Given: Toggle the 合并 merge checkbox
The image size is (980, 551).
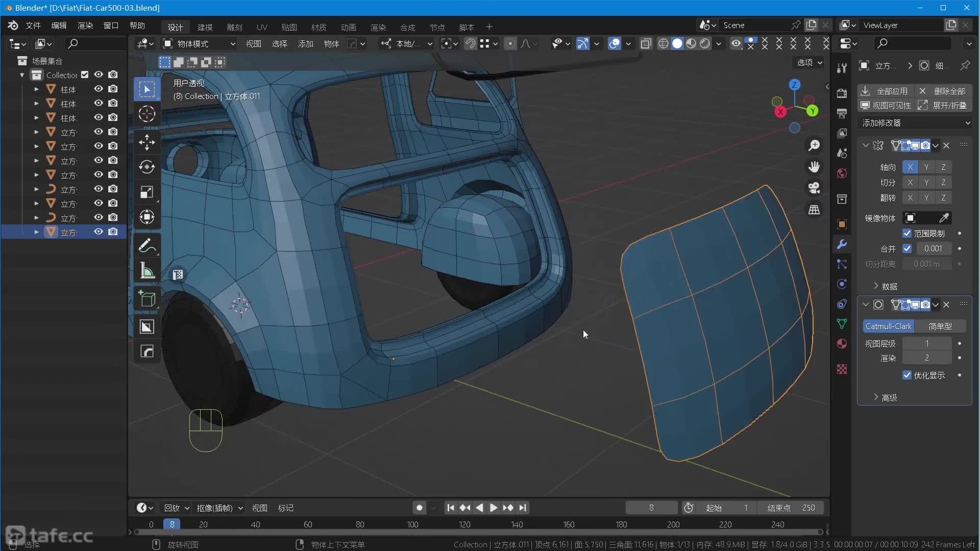Looking at the screenshot, I should (x=907, y=248).
